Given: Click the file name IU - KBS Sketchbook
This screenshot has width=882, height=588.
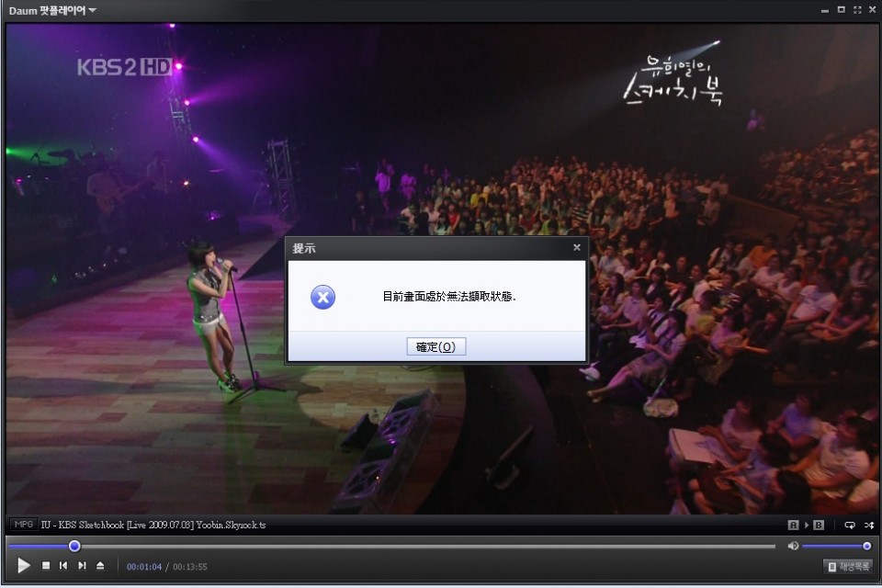Looking at the screenshot, I should (153, 525).
